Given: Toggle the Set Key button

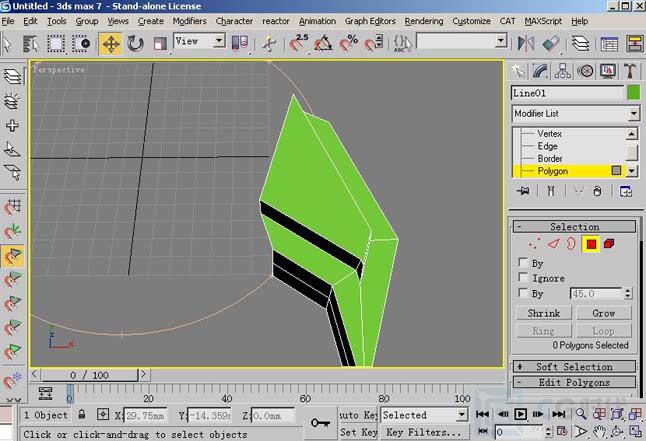Looking at the screenshot, I should click(358, 432).
